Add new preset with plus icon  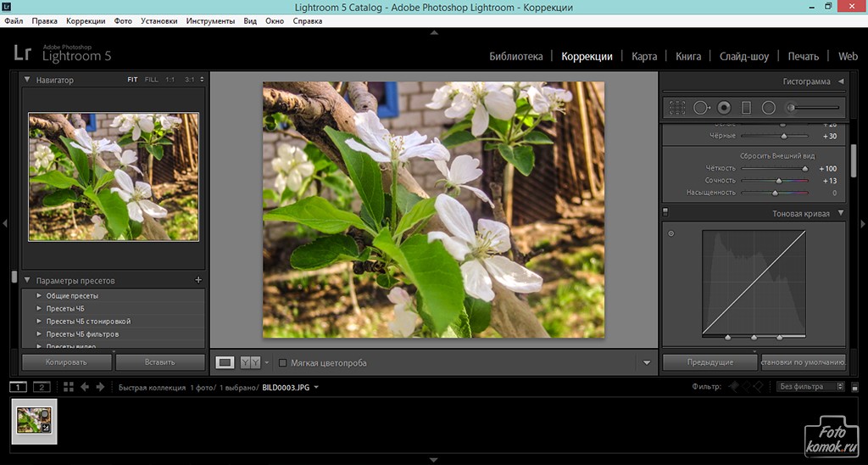198,280
